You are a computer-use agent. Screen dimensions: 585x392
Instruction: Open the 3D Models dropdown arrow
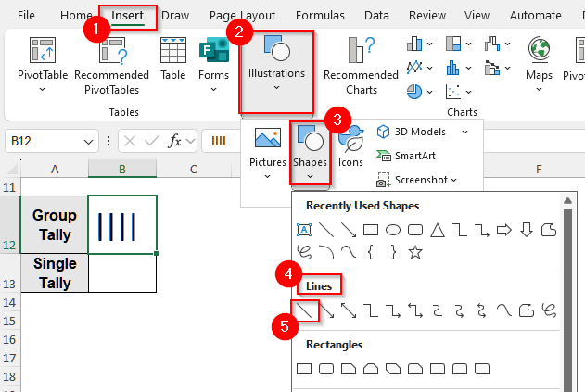pos(464,132)
